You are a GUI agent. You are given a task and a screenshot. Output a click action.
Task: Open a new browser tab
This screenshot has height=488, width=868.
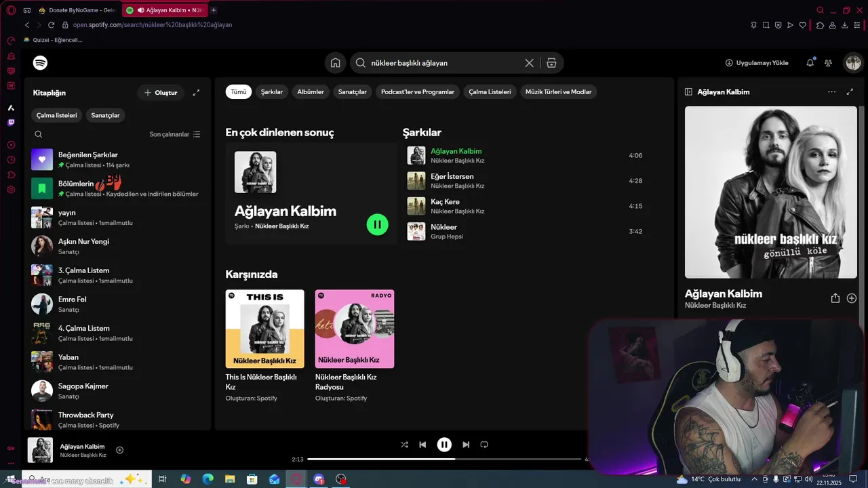pyautogui.click(x=214, y=10)
